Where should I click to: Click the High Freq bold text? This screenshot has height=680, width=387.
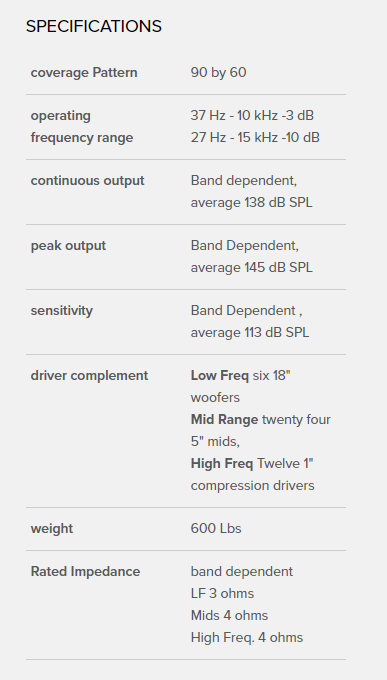click(x=222, y=464)
